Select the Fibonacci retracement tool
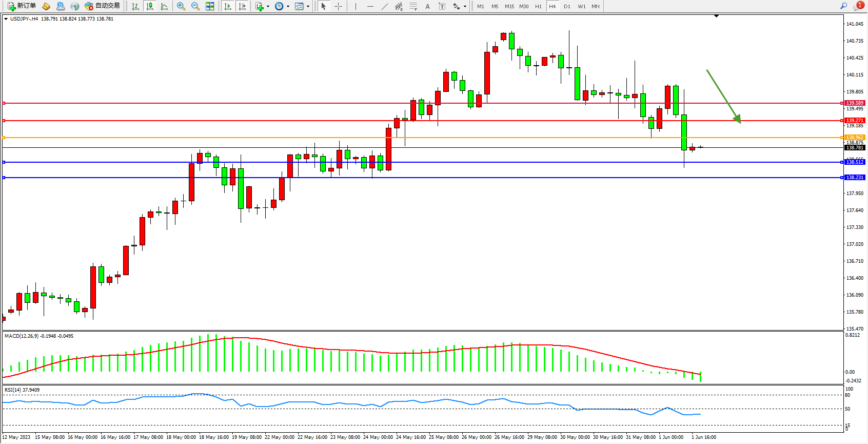Image resolution: width=868 pixels, height=444 pixels. click(x=413, y=6)
